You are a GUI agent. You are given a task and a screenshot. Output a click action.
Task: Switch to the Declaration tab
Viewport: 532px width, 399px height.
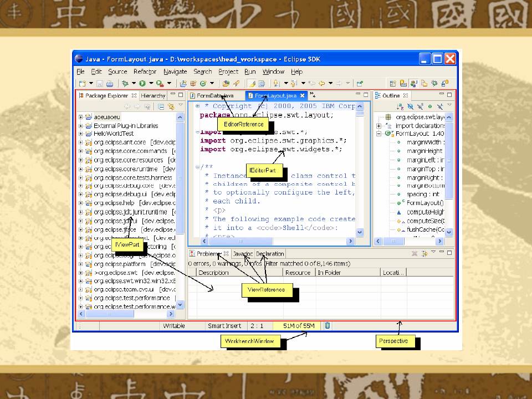click(x=270, y=254)
